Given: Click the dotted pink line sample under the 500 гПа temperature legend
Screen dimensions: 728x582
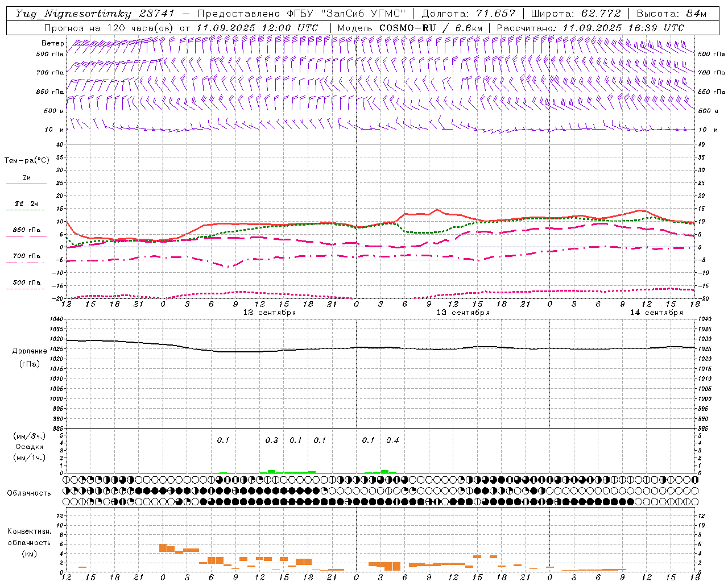Looking at the screenshot, I should [x=25, y=289].
